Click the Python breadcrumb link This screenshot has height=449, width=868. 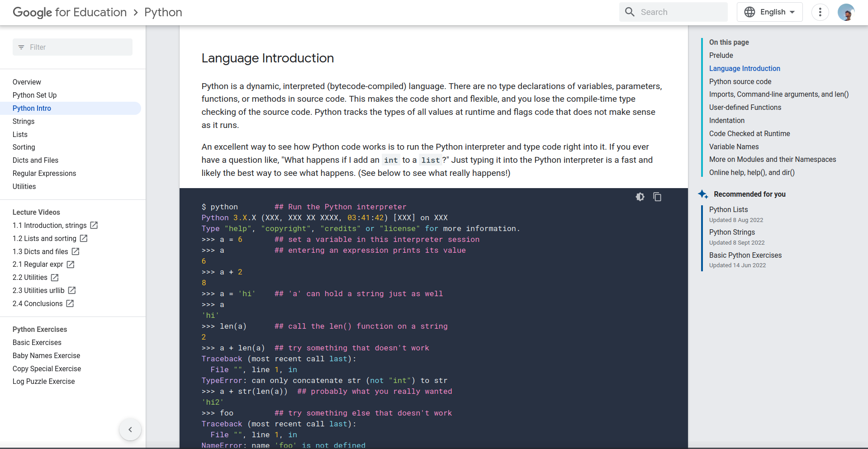[163, 12]
